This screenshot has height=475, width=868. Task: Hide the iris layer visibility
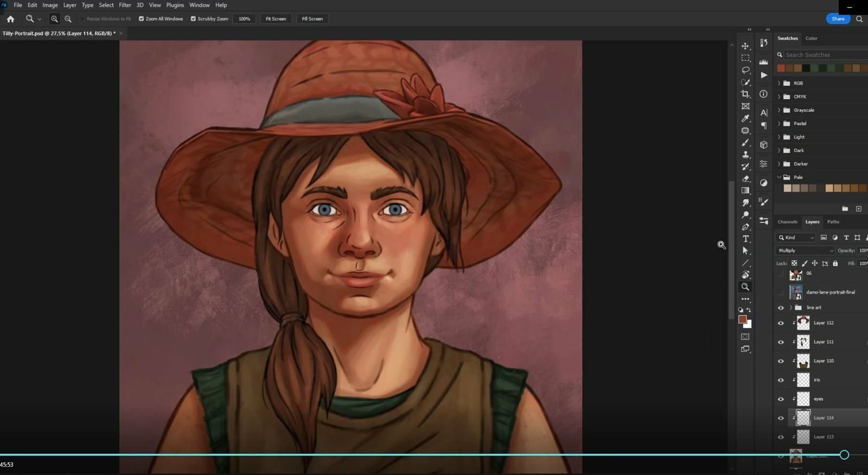pyautogui.click(x=781, y=380)
